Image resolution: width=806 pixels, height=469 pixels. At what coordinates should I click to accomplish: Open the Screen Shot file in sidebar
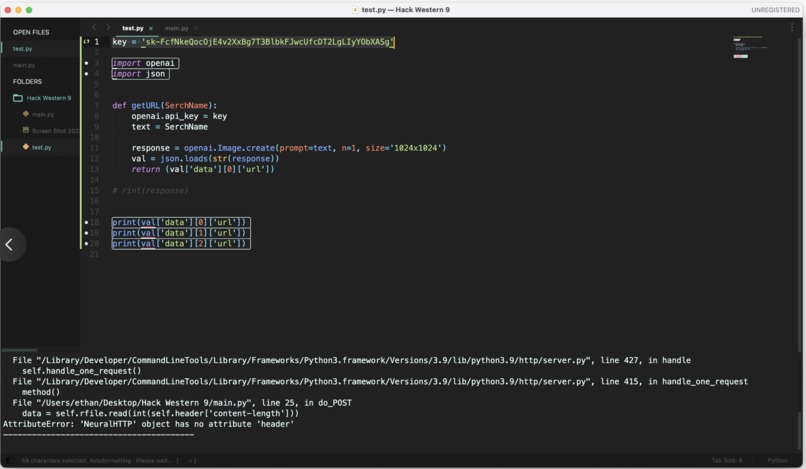[56, 131]
